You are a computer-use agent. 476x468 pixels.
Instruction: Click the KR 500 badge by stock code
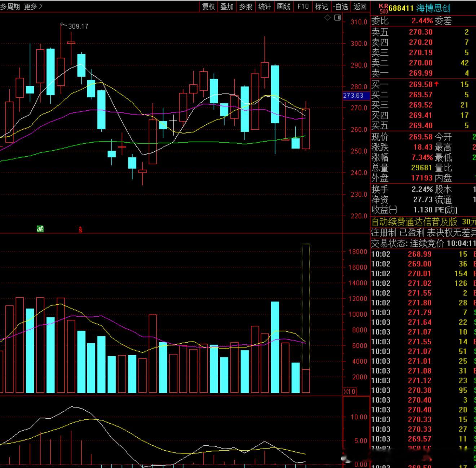point(384,9)
